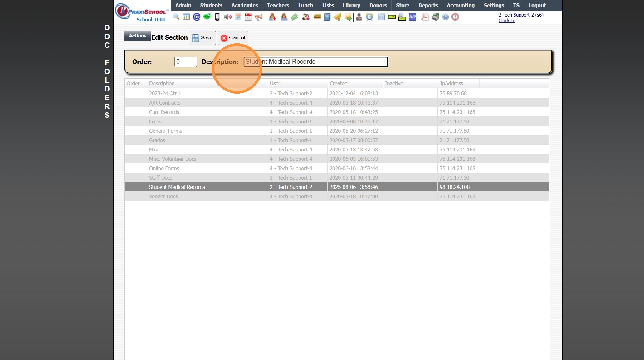Screen dimensions: 644x360
Task: Click the hamburger lunch icon
Action: [317, 17]
